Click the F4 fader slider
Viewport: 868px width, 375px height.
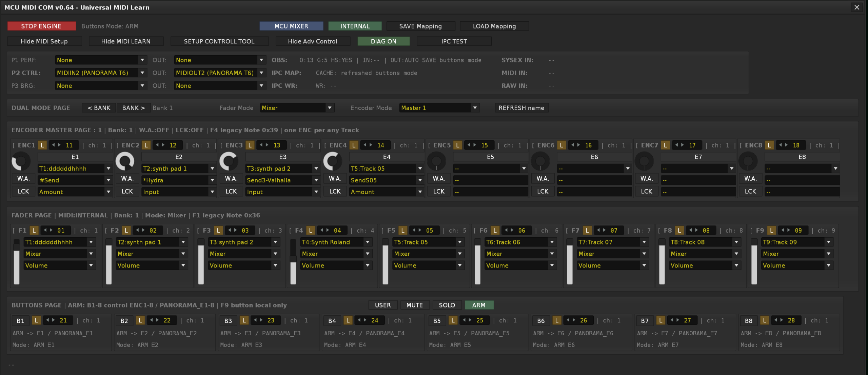tap(293, 261)
